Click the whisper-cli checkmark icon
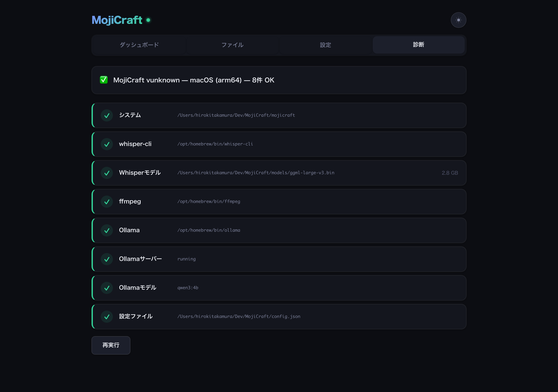 click(x=107, y=144)
